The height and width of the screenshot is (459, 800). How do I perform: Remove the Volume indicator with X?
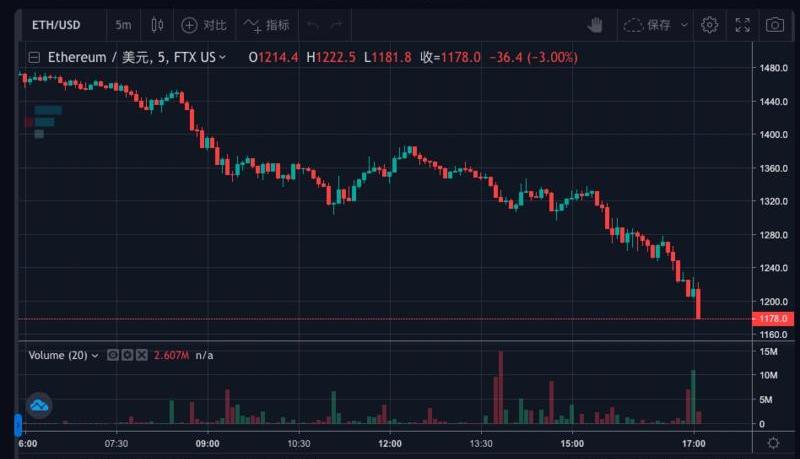point(141,355)
